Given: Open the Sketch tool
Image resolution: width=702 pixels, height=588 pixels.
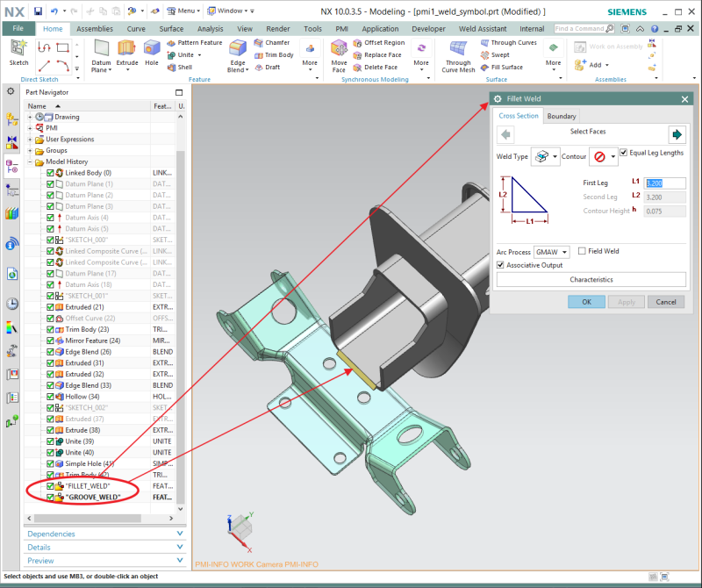Looking at the screenshot, I should tap(18, 53).
